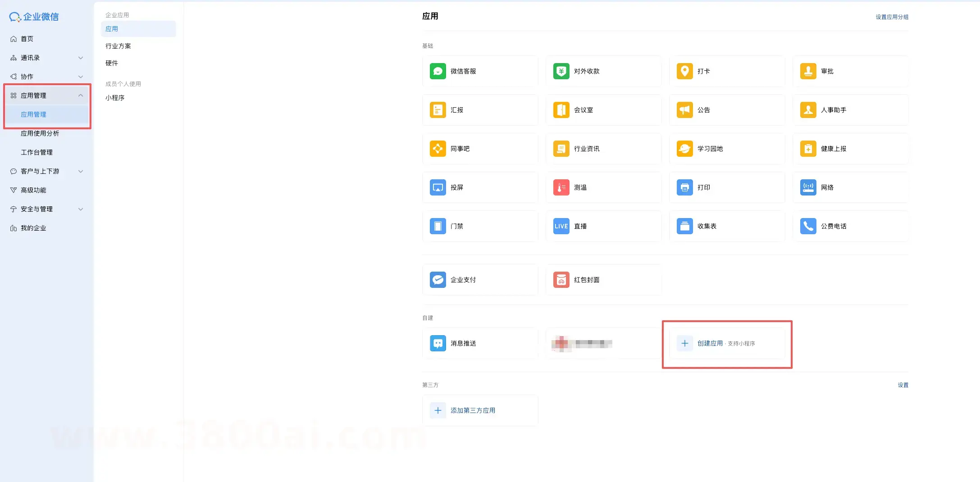Open the 直播 LIVE icon
Image resolution: width=980 pixels, height=482 pixels.
561,226
